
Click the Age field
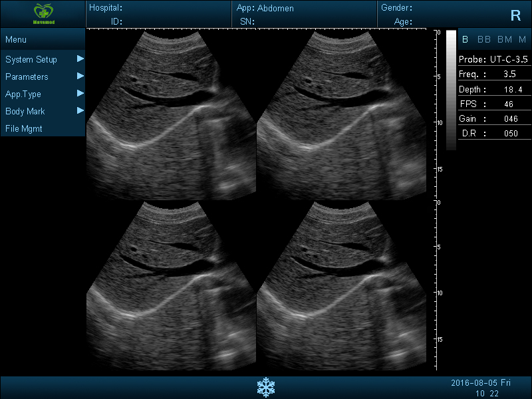(441, 22)
